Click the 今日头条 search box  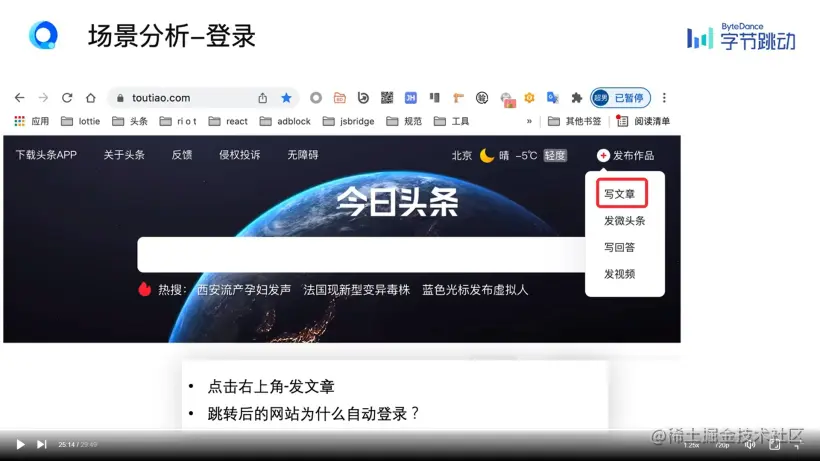coord(361,255)
